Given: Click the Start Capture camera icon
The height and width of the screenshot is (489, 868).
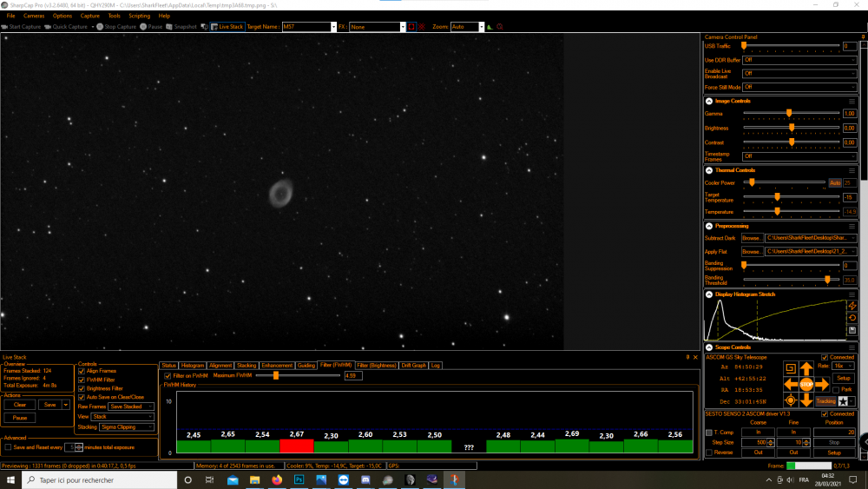Looking at the screenshot, I should [x=4, y=27].
